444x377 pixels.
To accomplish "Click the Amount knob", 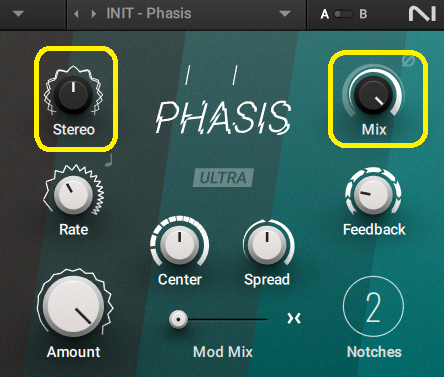I will click(74, 307).
